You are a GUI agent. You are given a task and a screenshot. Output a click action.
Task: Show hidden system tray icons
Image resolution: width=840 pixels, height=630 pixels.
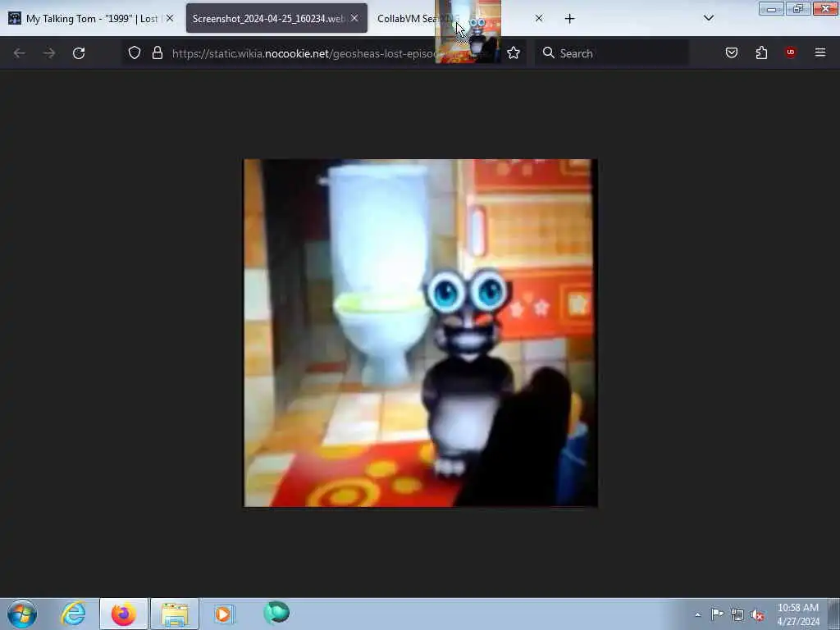pos(697,614)
